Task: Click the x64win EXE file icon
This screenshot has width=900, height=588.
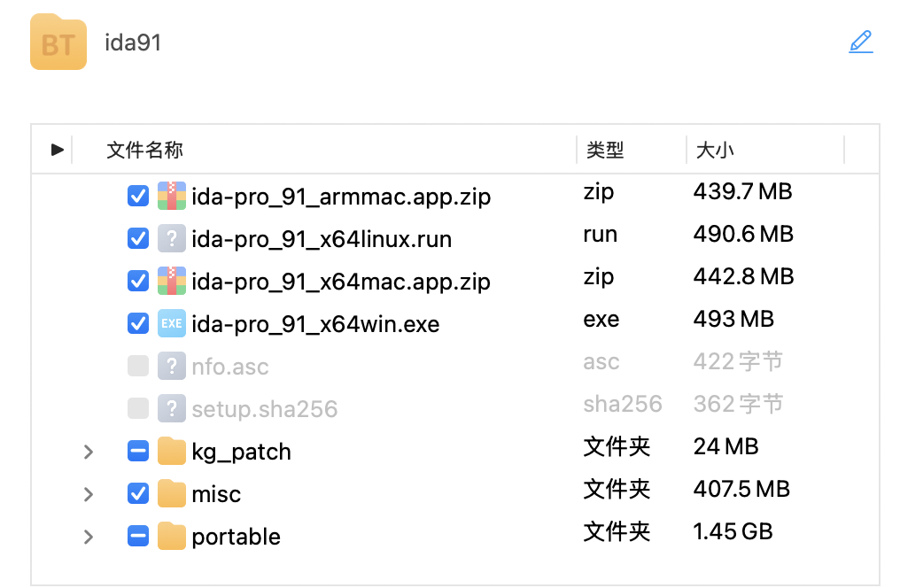Action: [171, 323]
